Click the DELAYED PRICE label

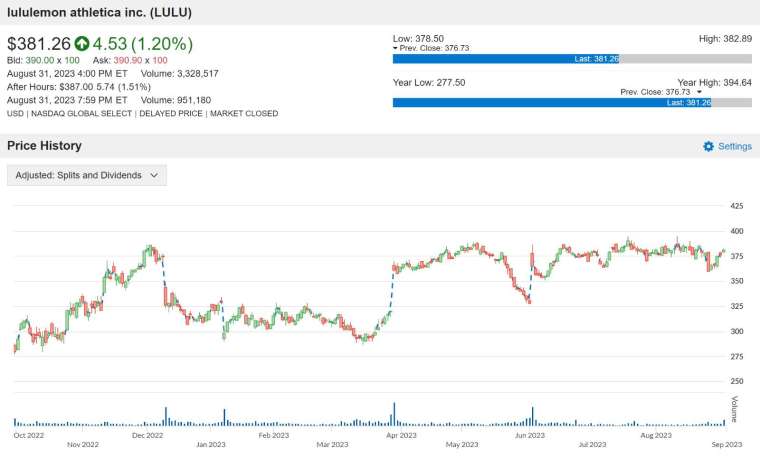[171, 113]
